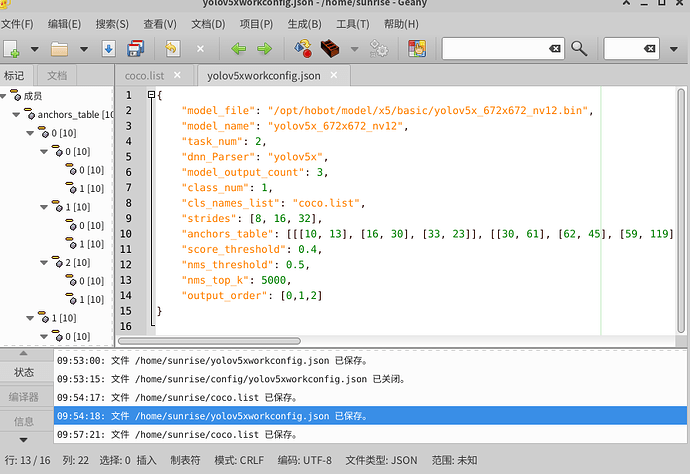
Task: Switch to the 编译器 message tab
Action: tap(24, 397)
